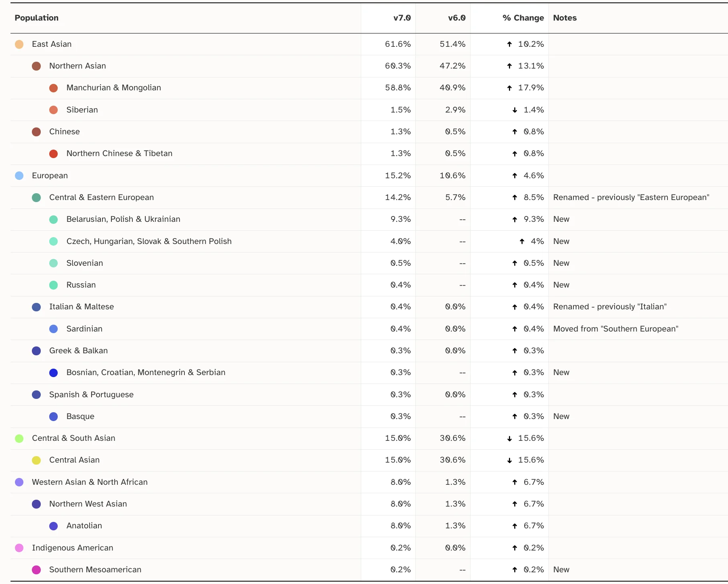Viewport: 728px width, 584px height.
Task: Click the down arrow in Central & South Asian row
Action: 509,438
